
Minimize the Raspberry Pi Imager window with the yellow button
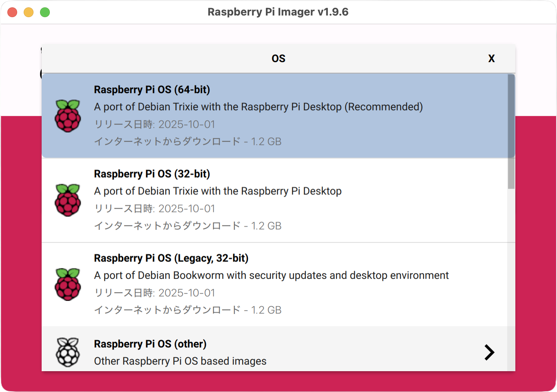[29, 12]
